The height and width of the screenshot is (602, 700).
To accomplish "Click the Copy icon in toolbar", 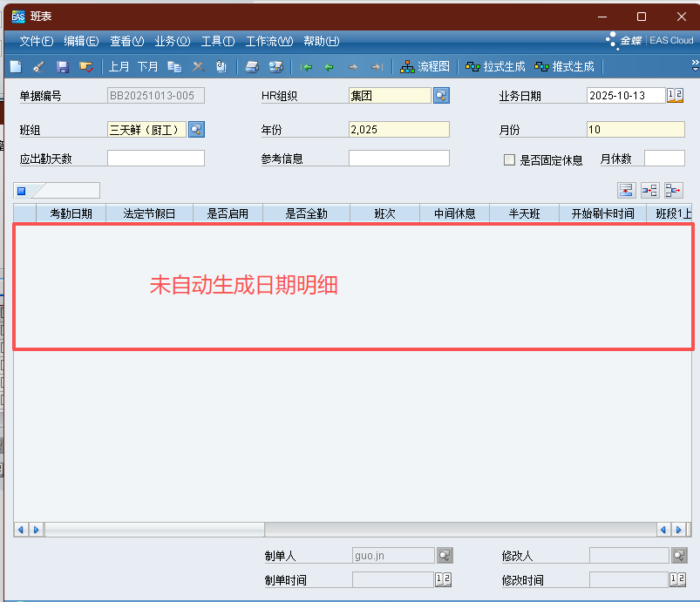I will 174,66.
